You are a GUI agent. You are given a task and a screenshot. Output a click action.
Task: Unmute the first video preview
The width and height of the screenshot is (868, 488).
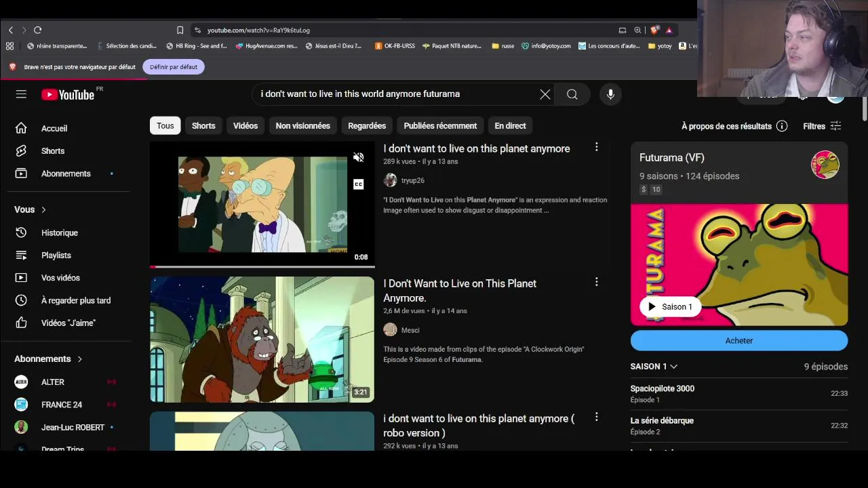coord(358,157)
